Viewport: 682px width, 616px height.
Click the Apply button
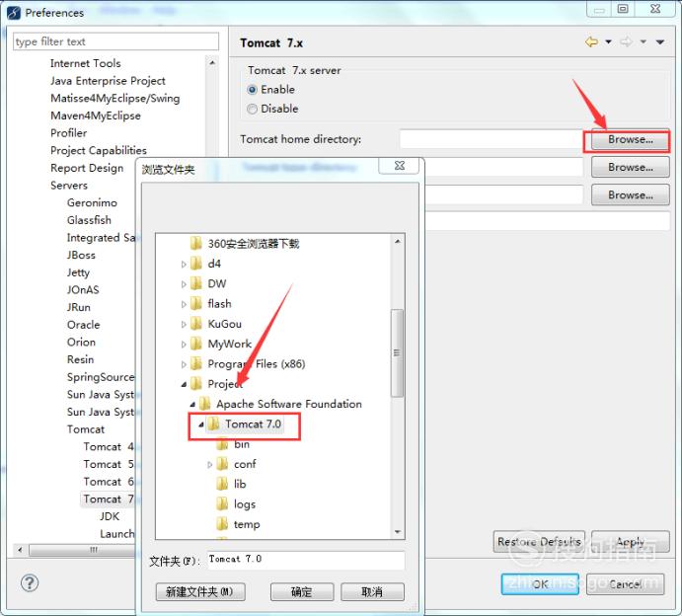pyautogui.click(x=630, y=542)
